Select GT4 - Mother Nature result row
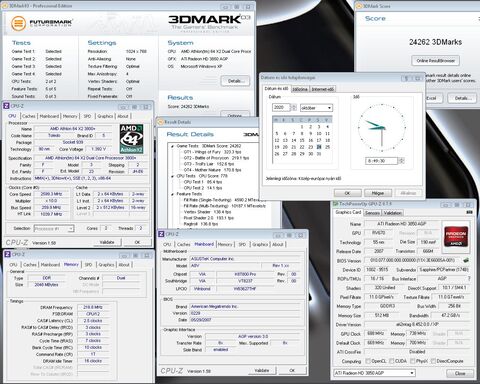The width and height of the screenshot is (480, 384). [212, 170]
